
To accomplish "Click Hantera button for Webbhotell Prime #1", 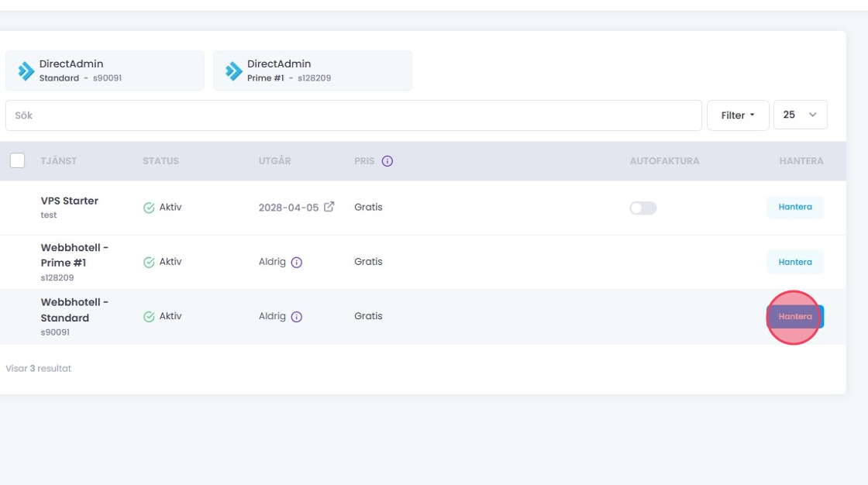I will pyautogui.click(x=794, y=262).
